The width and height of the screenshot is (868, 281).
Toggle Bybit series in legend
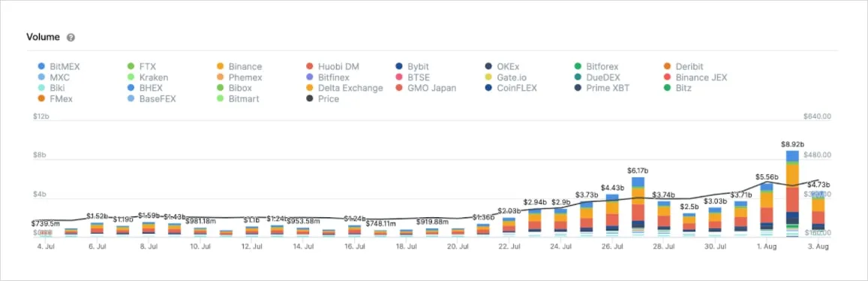[413, 67]
